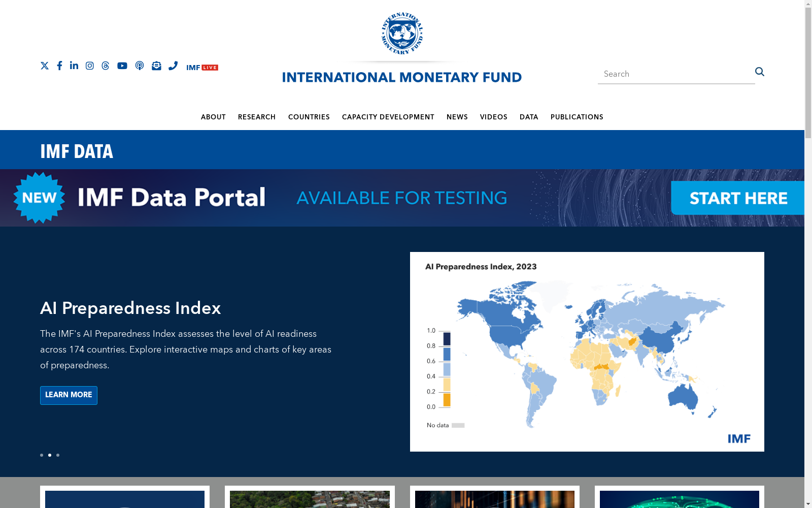This screenshot has width=812, height=508.
Task: Open the IMF YouTube channel icon
Action: pos(122,66)
